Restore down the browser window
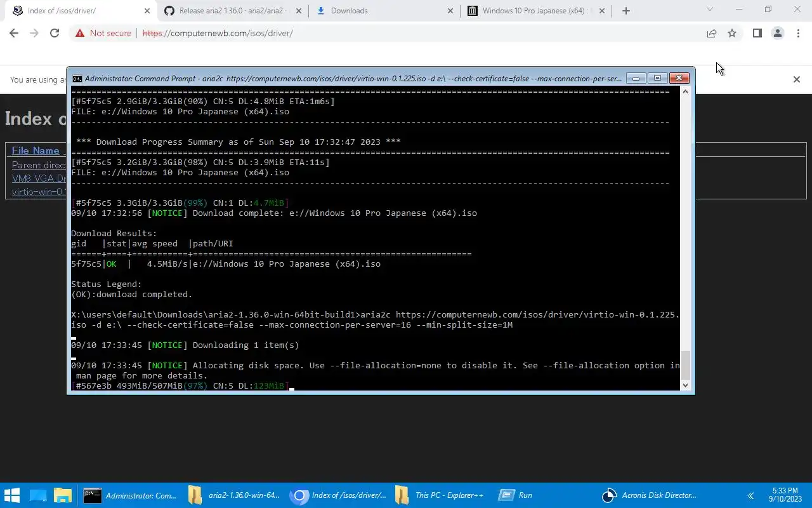 tap(768, 10)
